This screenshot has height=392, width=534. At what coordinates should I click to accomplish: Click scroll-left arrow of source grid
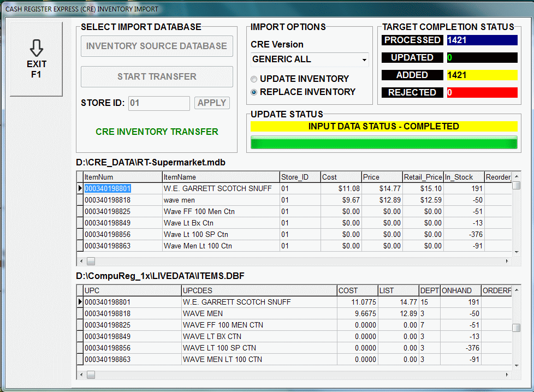[81, 261]
